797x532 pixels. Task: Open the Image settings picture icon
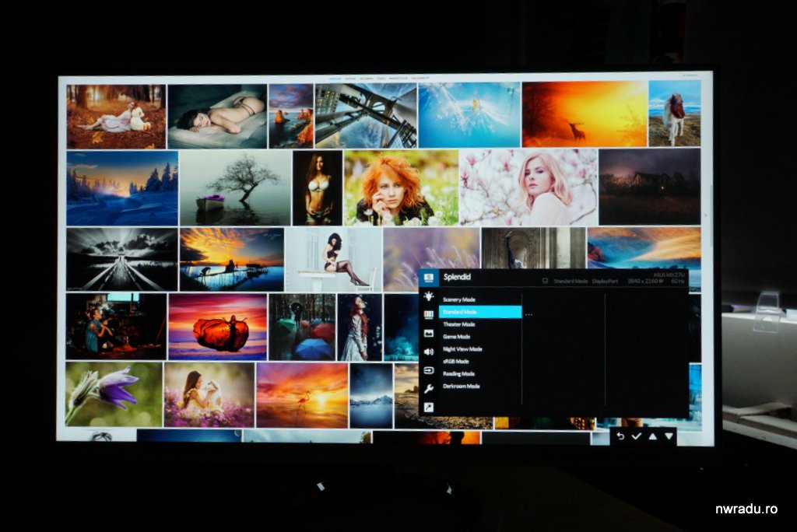pyautogui.click(x=429, y=334)
